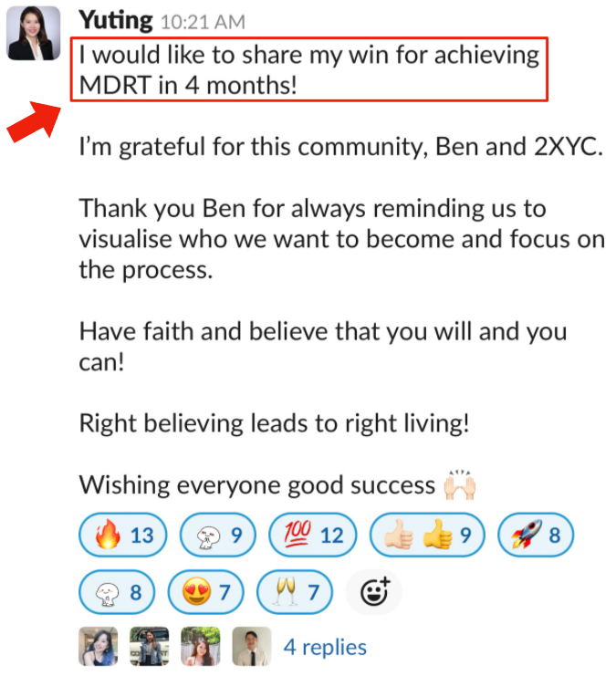
Task: Open the 4 replies thread
Action: [325, 647]
